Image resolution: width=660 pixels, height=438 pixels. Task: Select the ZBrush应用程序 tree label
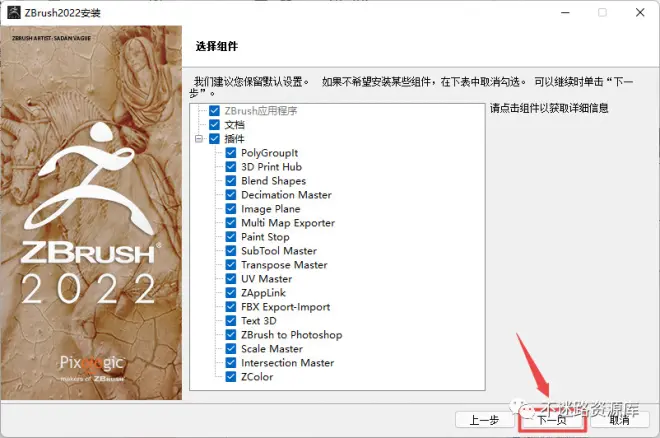click(261, 111)
